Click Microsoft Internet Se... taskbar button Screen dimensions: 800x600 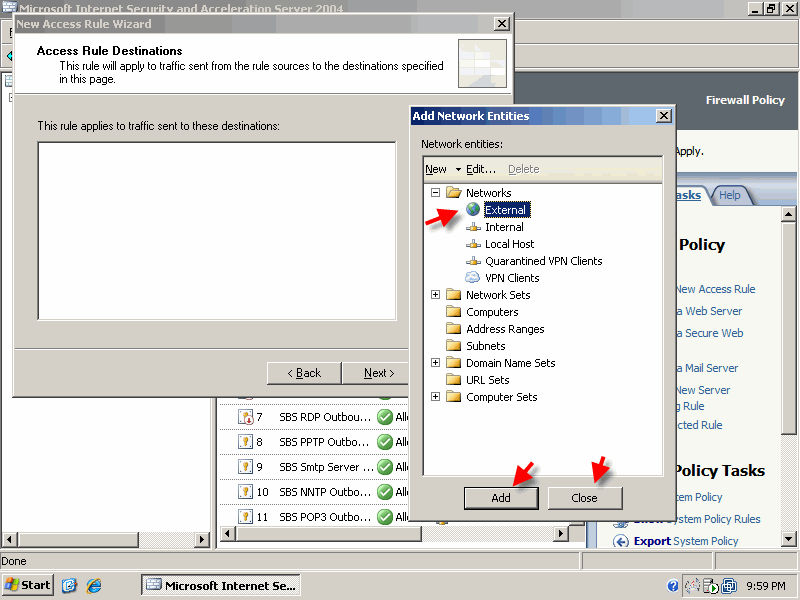point(221,585)
